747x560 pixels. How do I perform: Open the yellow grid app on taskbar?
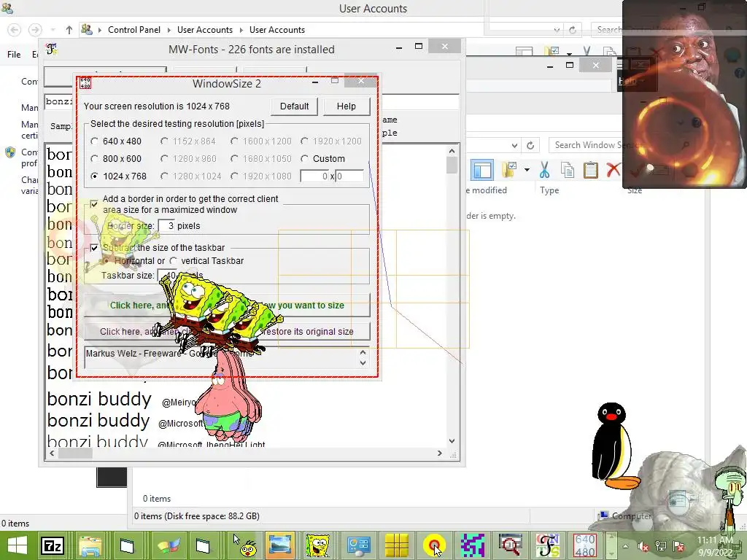[x=397, y=545]
